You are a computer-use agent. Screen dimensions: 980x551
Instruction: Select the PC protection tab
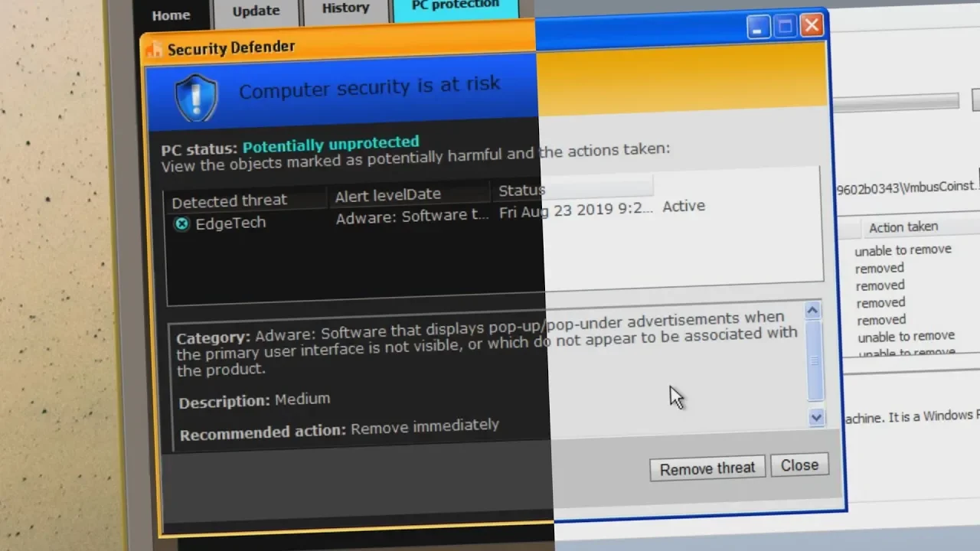(455, 8)
